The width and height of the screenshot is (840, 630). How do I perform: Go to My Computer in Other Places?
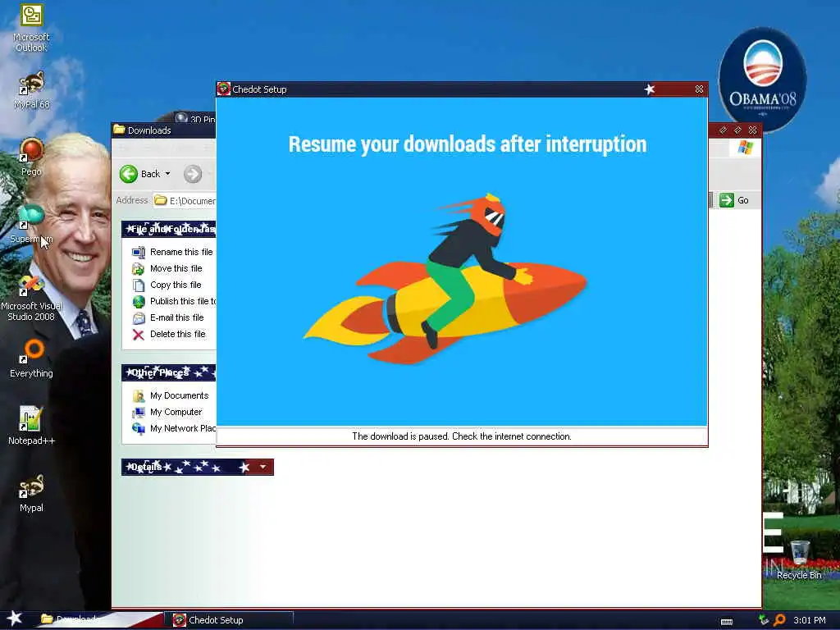pyautogui.click(x=176, y=412)
